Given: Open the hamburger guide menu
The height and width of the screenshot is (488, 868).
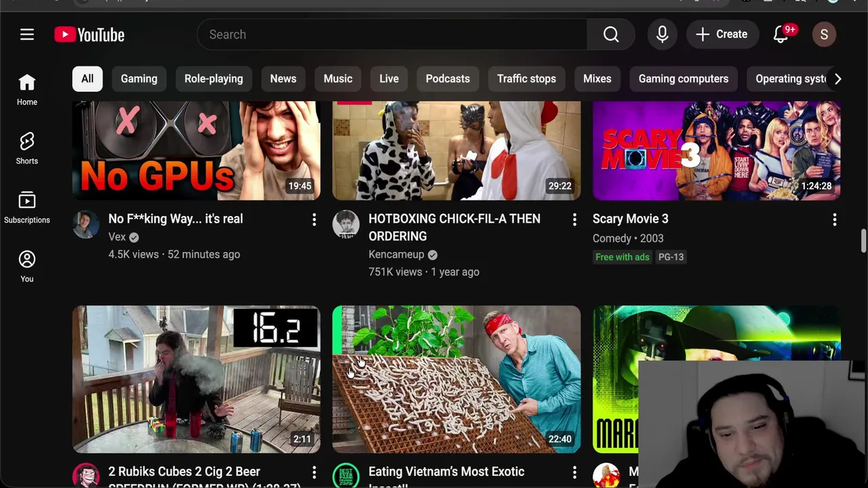Looking at the screenshot, I should click(27, 35).
